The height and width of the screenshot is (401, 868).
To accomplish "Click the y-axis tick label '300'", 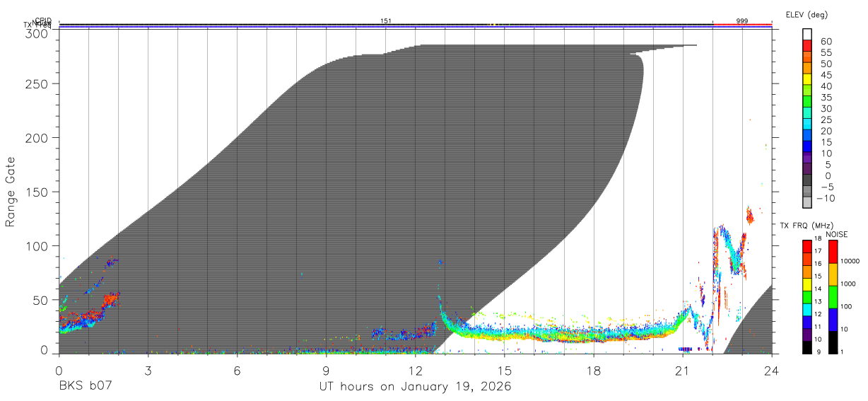I will click(x=36, y=33).
